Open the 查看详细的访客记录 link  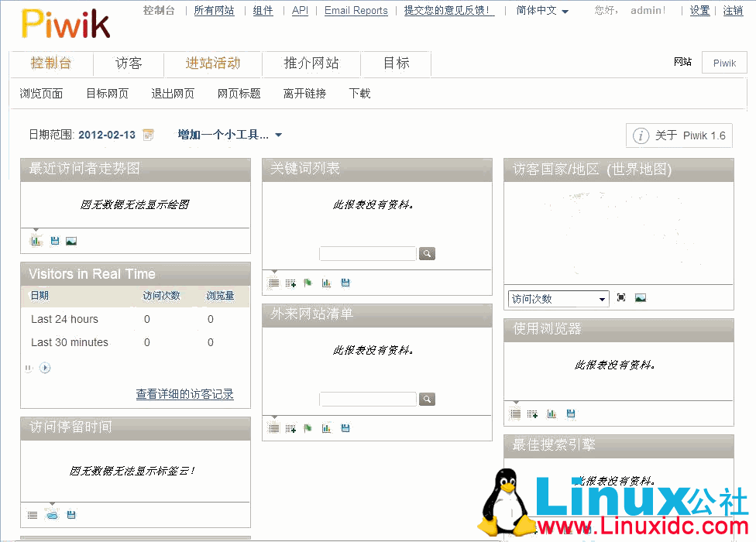[x=184, y=394]
